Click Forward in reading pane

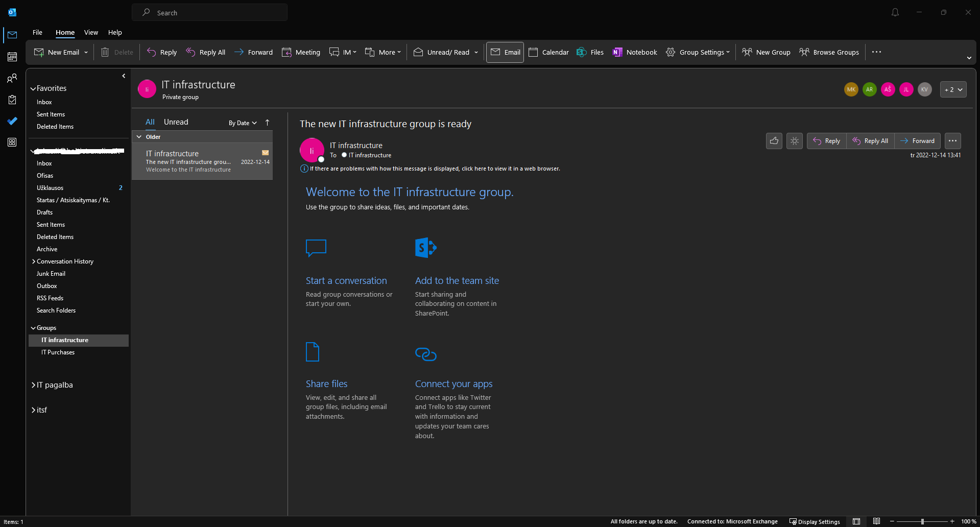click(x=918, y=141)
